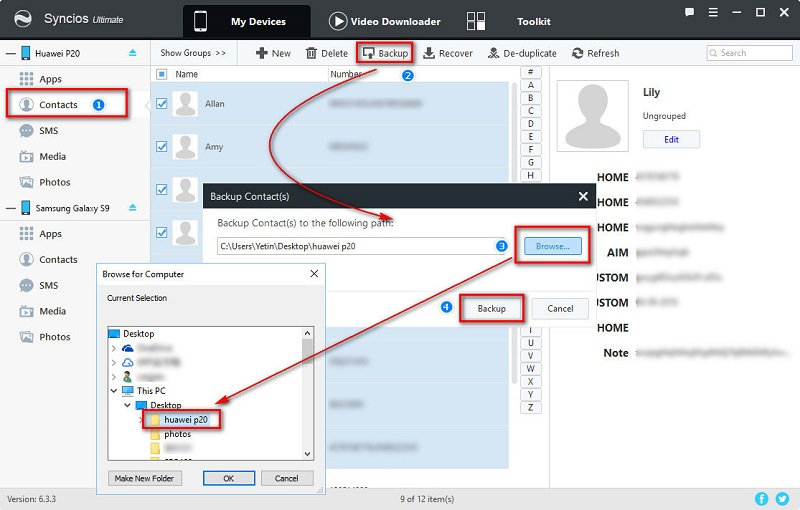Open the hamburger menu in title bar
This screenshot has width=800, height=510.
(x=713, y=12)
